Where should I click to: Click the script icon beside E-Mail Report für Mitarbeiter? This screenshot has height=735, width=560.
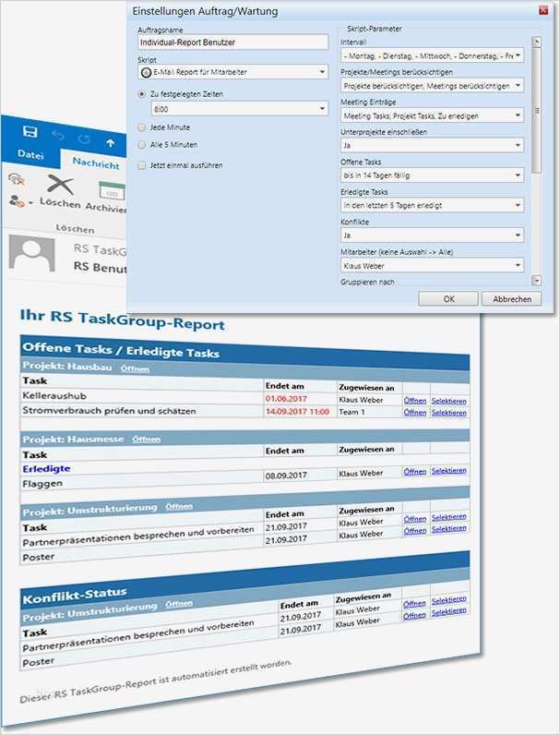(146, 72)
